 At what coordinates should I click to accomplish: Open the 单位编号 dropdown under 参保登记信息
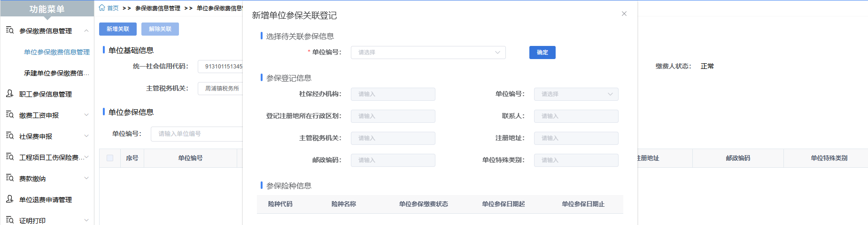pyautogui.click(x=576, y=94)
